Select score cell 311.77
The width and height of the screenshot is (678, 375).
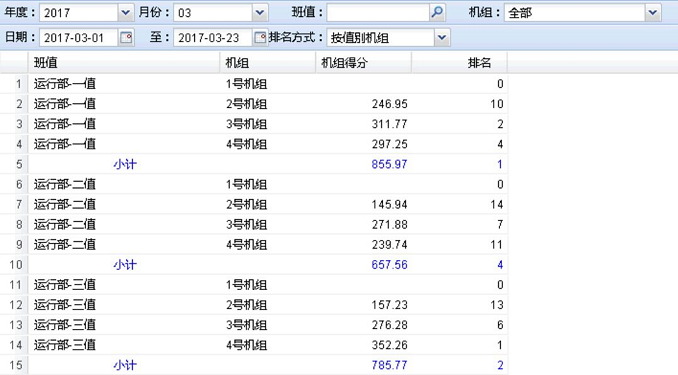[389, 124]
